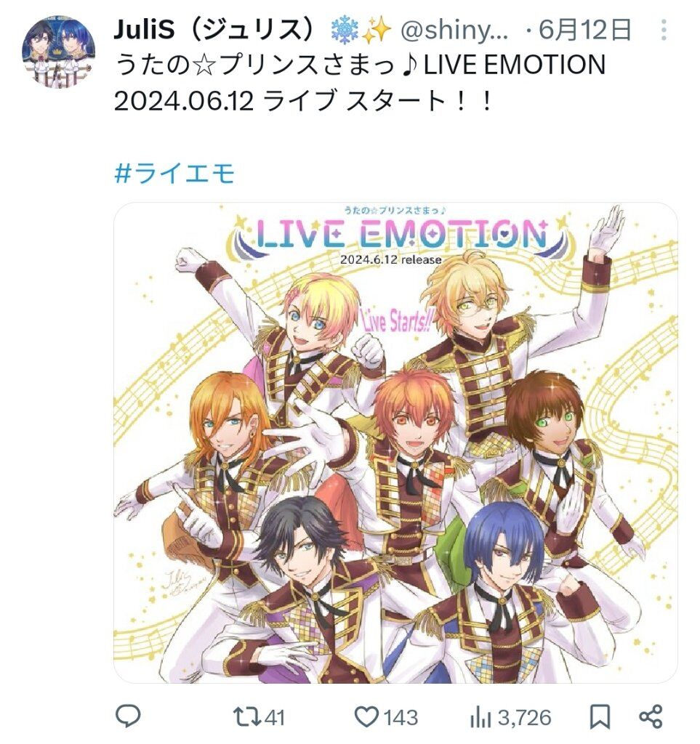Click the view count 3,726
The height and width of the screenshot is (744, 700).
point(524,717)
